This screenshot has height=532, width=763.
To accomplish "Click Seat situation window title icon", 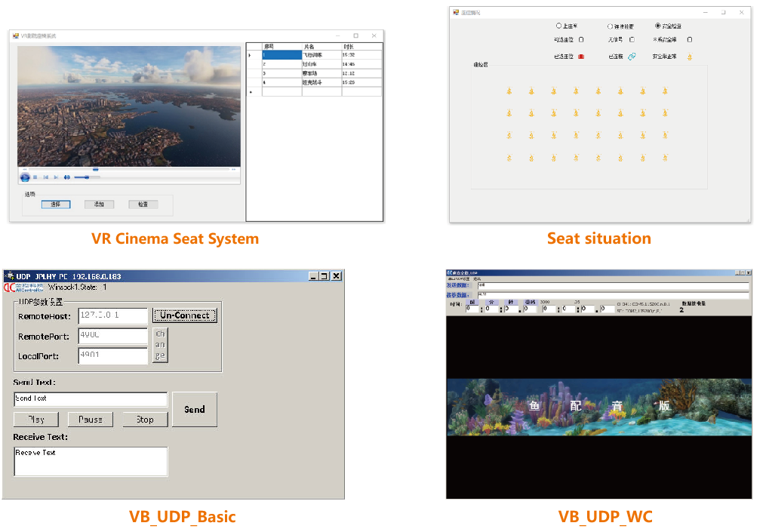I will 456,13.
